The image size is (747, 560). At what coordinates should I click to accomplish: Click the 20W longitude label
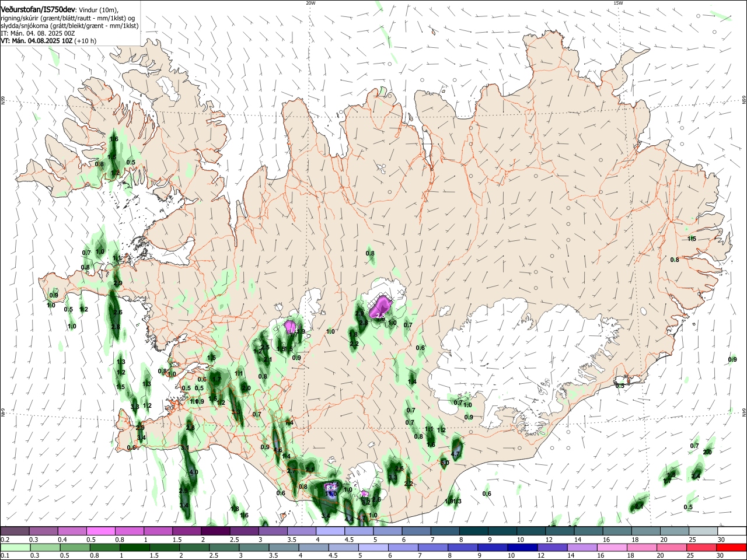point(310,3)
